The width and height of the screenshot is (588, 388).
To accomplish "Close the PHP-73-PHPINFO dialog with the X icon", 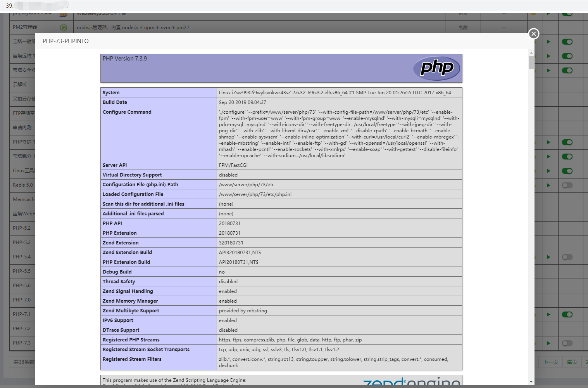I will pos(534,34).
